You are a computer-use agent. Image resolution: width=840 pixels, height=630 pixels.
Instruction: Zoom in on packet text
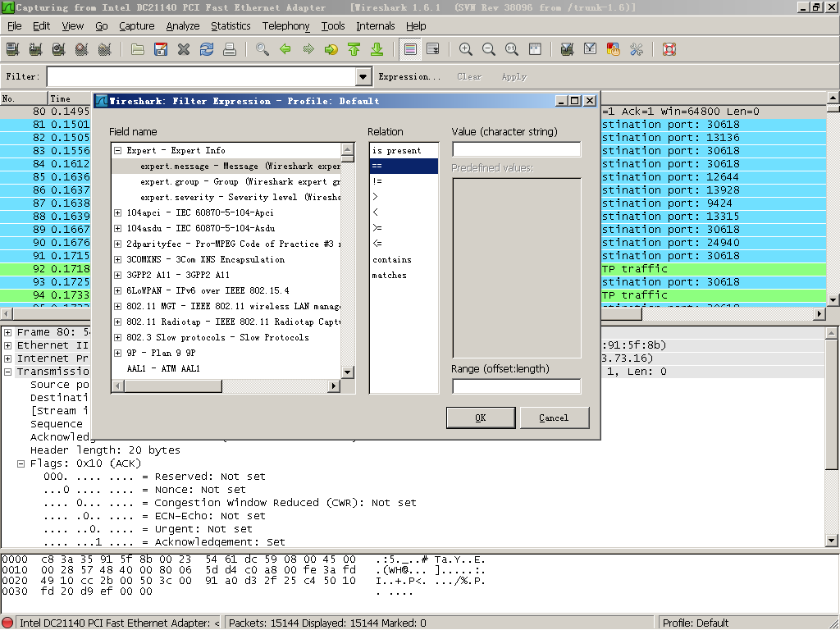click(466, 50)
